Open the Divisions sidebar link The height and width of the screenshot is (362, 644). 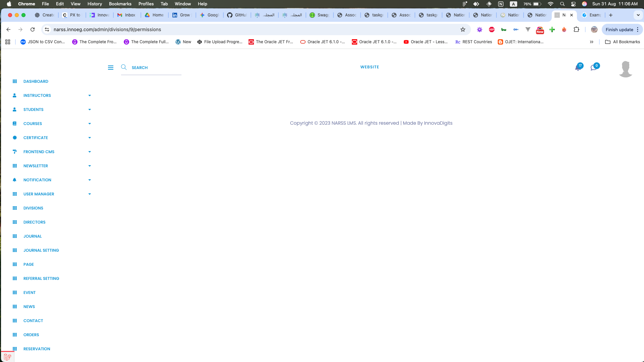[x=33, y=208]
